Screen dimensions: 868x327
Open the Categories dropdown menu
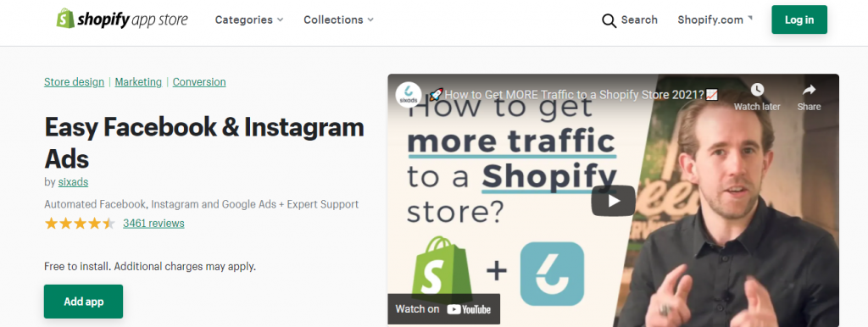[249, 20]
